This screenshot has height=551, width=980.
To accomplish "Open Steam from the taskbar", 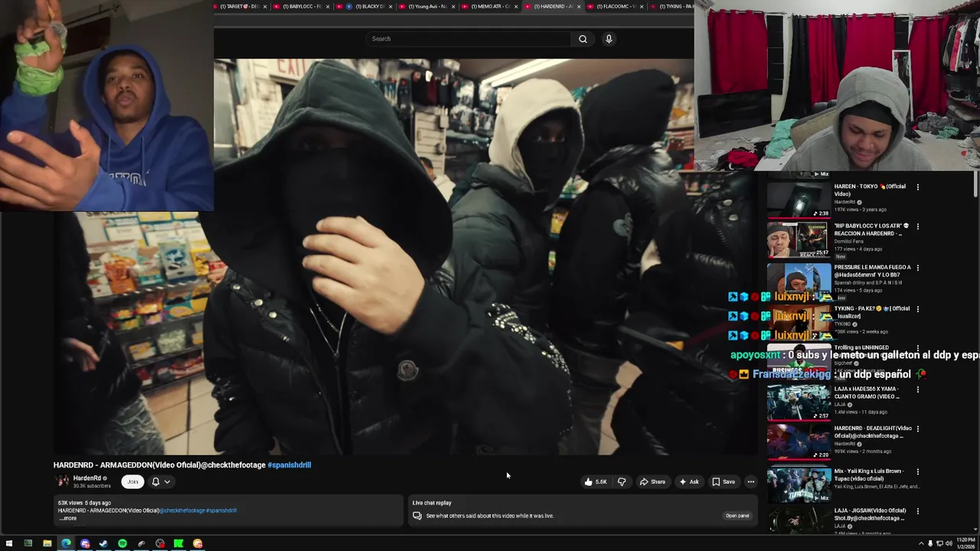I will pos(103,544).
